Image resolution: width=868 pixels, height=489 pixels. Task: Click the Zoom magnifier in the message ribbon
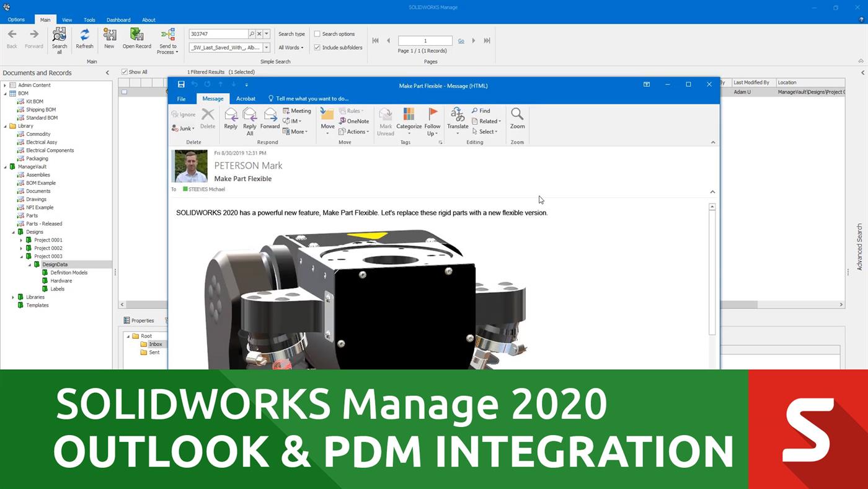[x=516, y=119]
